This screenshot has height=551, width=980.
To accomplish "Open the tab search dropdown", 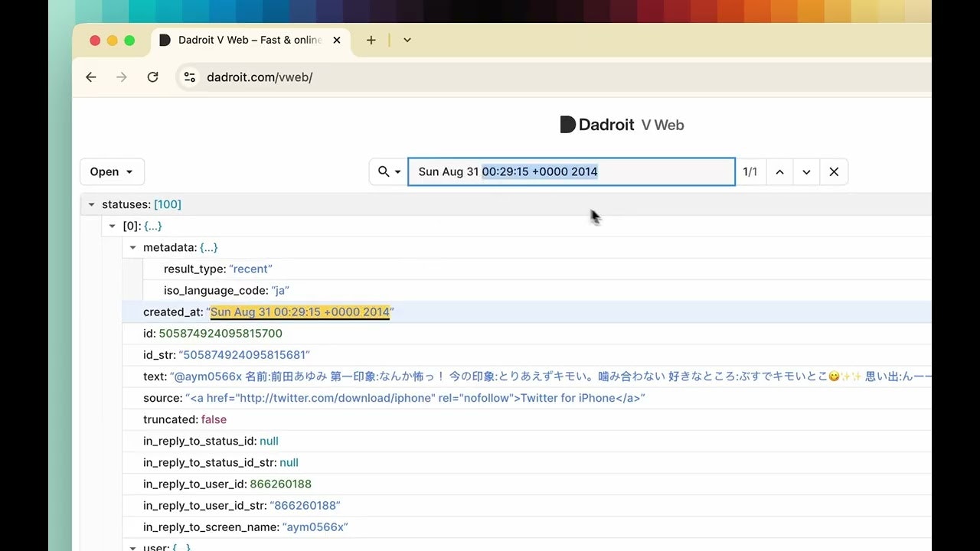I will (x=407, y=40).
